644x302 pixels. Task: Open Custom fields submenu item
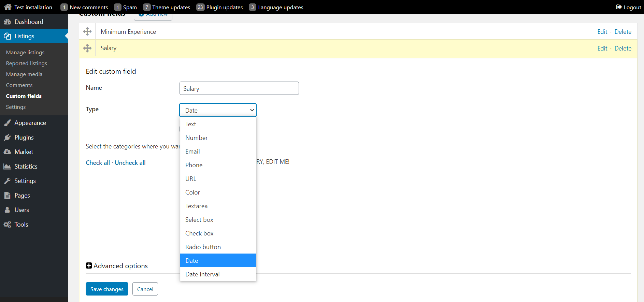tap(24, 96)
